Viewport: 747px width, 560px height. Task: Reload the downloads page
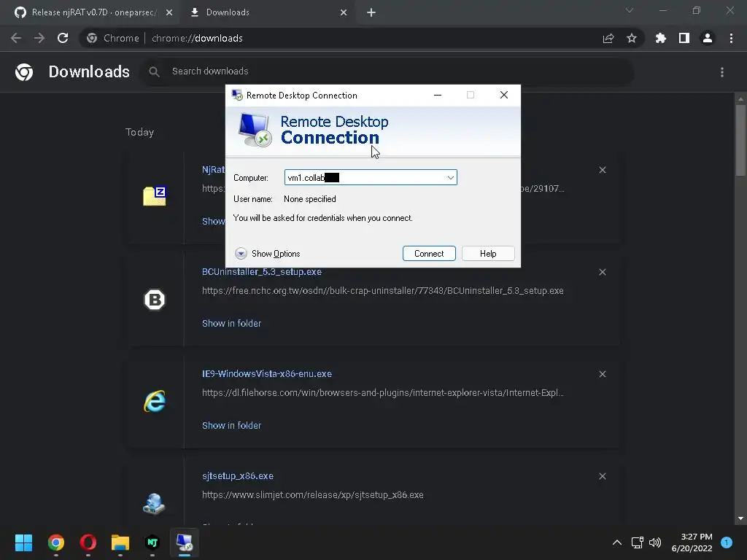[x=63, y=38]
